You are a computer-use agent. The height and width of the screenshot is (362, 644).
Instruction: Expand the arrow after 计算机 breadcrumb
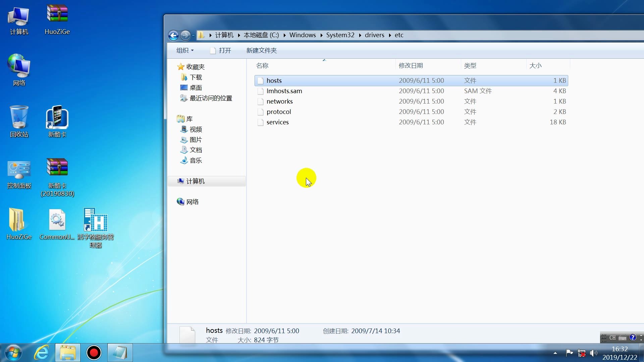tap(239, 35)
